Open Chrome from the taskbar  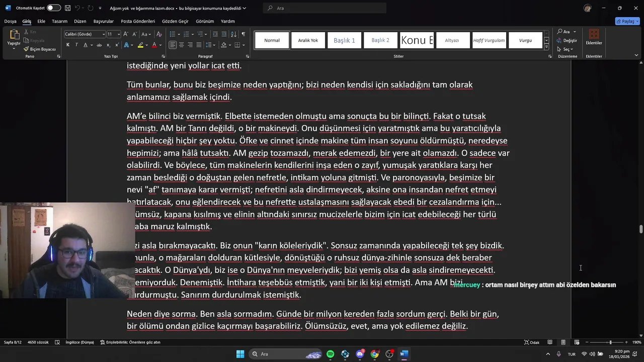(375, 354)
